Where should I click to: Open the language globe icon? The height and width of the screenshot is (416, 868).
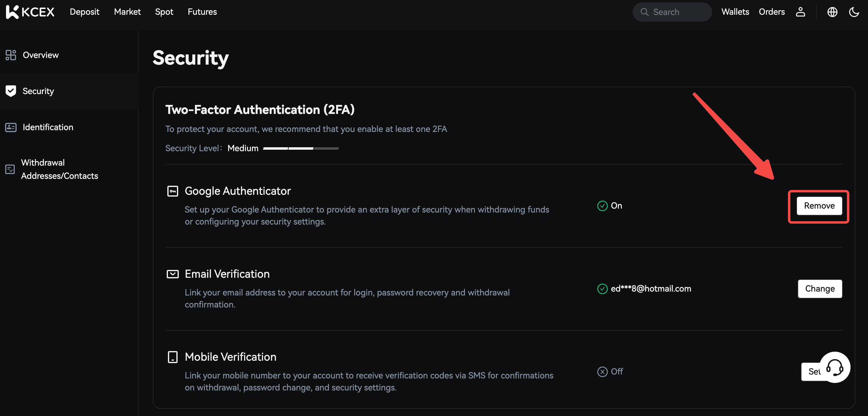(832, 12)
